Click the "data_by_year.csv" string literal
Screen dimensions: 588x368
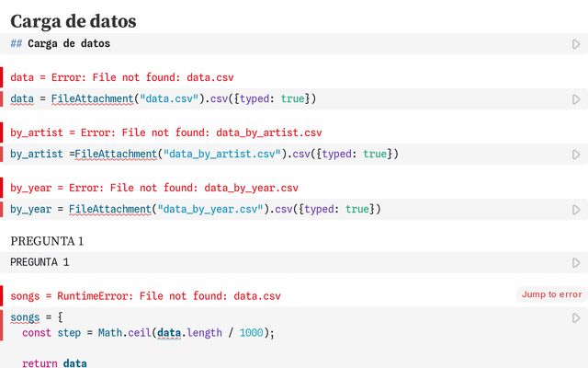coord(210,209)
